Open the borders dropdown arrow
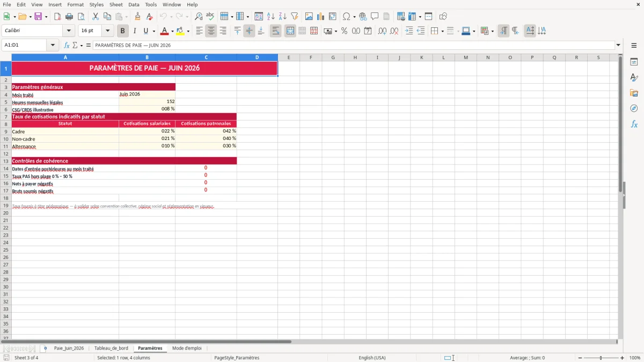The image size is (644, 362). click(442, 31)
